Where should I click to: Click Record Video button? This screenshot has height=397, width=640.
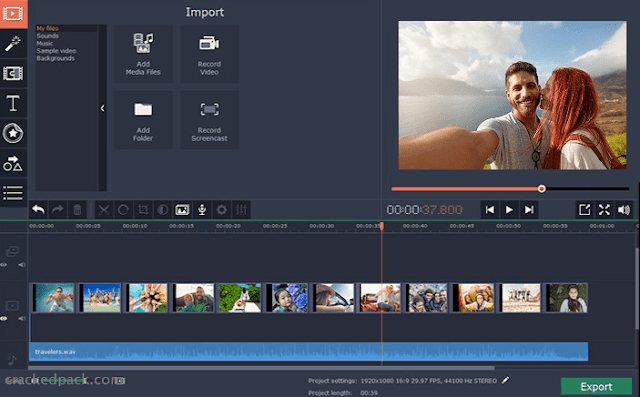tap(209, 54)
